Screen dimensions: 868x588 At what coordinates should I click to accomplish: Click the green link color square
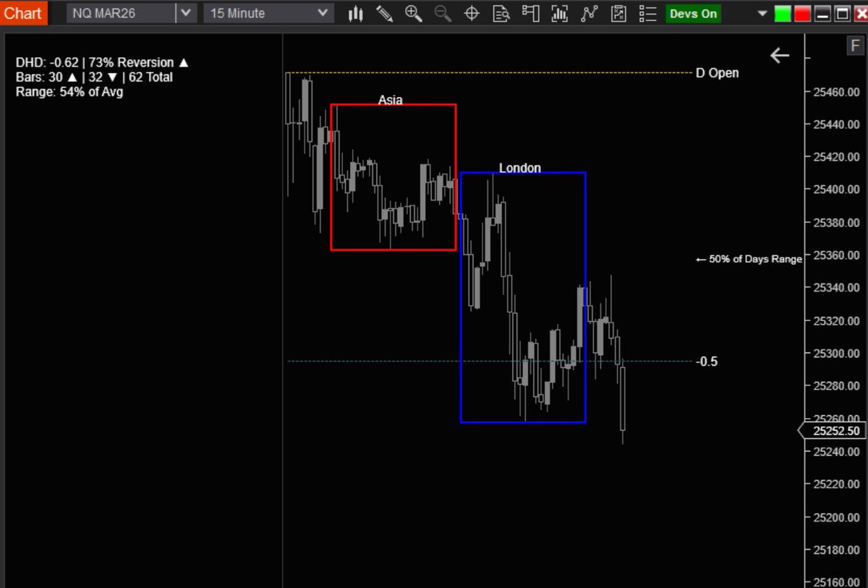pyautogui.click(x=783, y=14)
